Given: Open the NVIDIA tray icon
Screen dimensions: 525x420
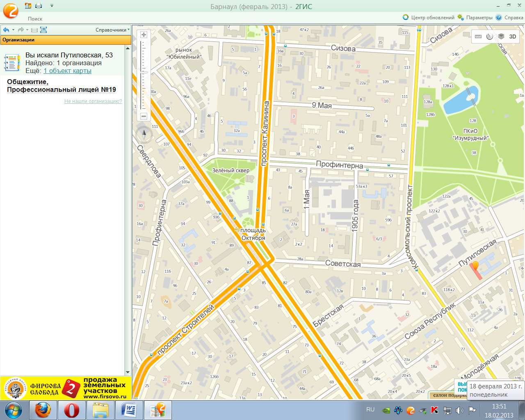Looking at the screenshot, I should [x=386, y=410].
